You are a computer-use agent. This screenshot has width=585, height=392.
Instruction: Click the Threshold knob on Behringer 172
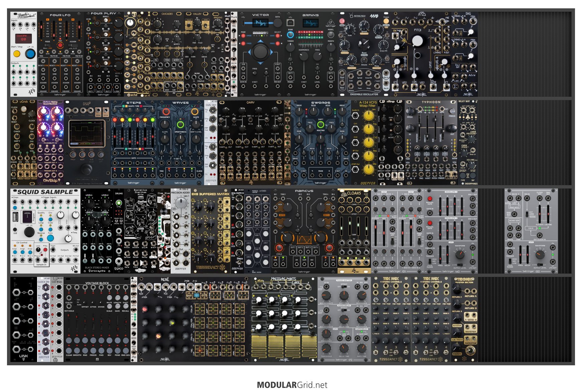[327, 348]
